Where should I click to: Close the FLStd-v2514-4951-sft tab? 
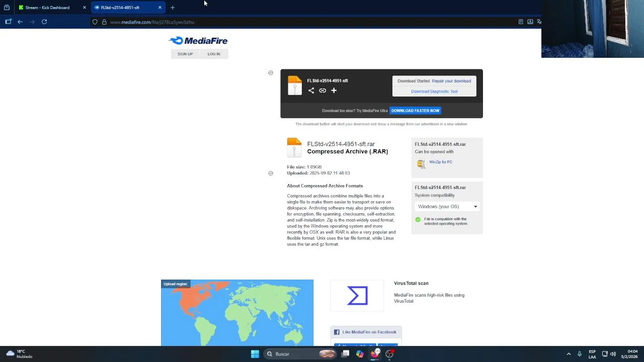coord(160,8)
